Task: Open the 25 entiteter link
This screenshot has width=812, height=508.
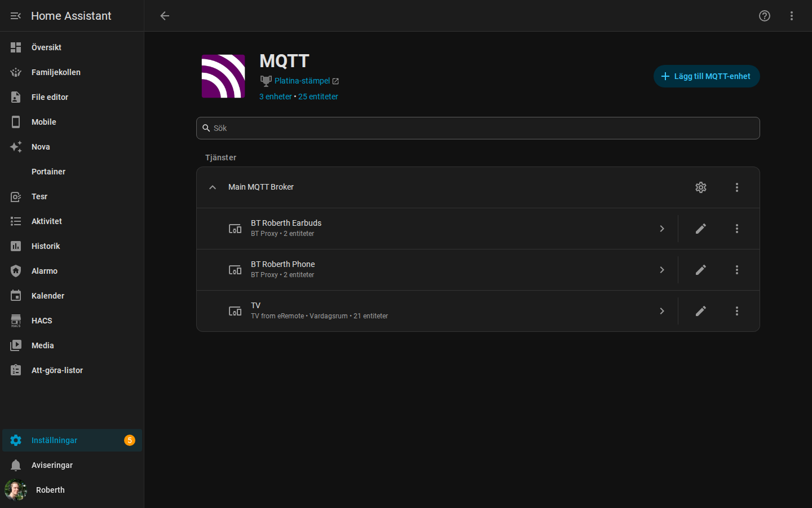Action: (x=318, y=97)
